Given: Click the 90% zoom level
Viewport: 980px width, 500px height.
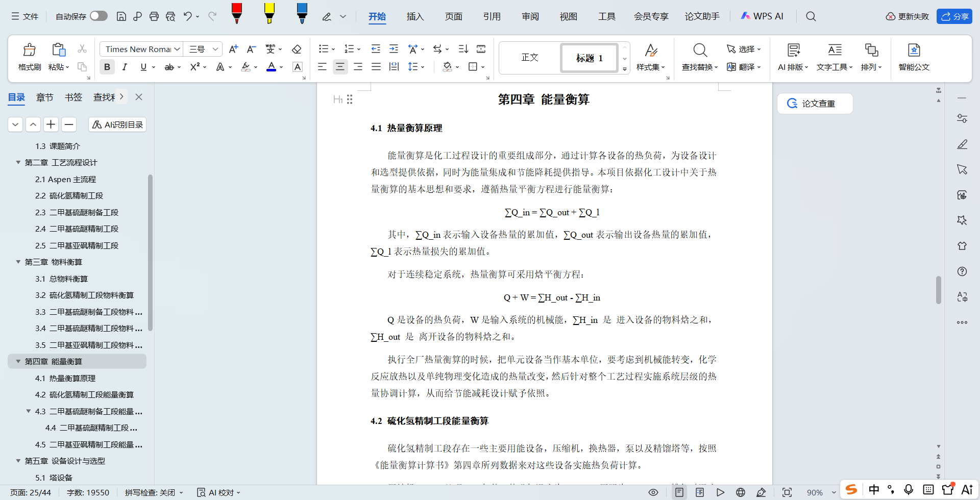Looking at the screenshot, I should click(x=815, y=492).
